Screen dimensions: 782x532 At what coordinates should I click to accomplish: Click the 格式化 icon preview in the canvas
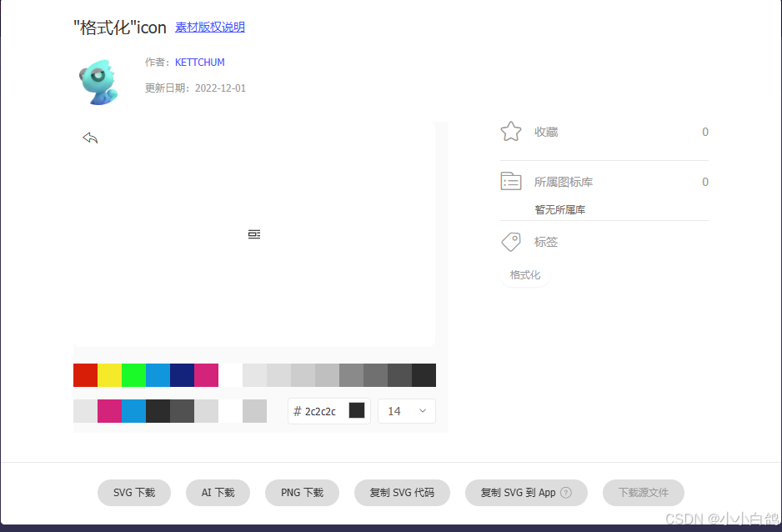[x=254, y=234]
